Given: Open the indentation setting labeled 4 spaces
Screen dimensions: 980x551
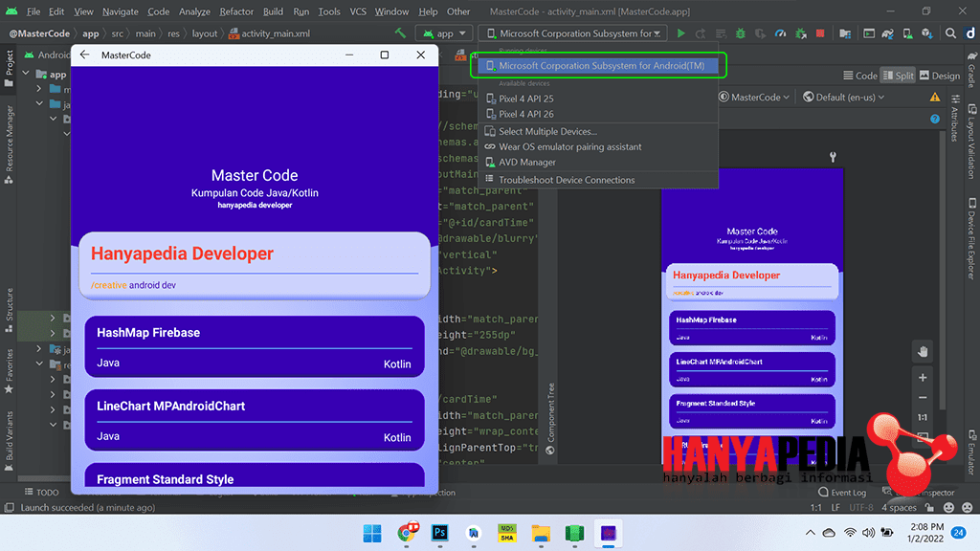Looking at the screenshot, I should [899, 507].
